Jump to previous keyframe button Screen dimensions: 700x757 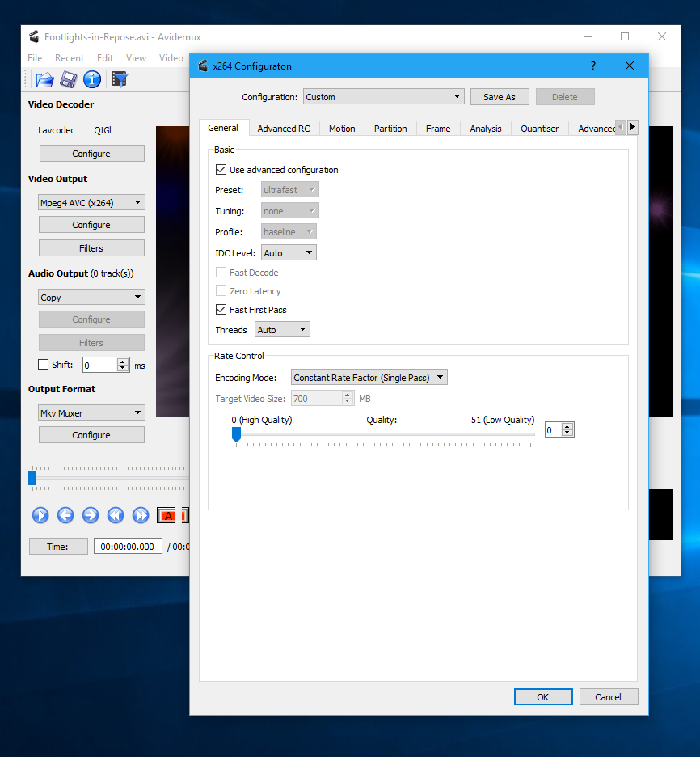click(116, 516)
